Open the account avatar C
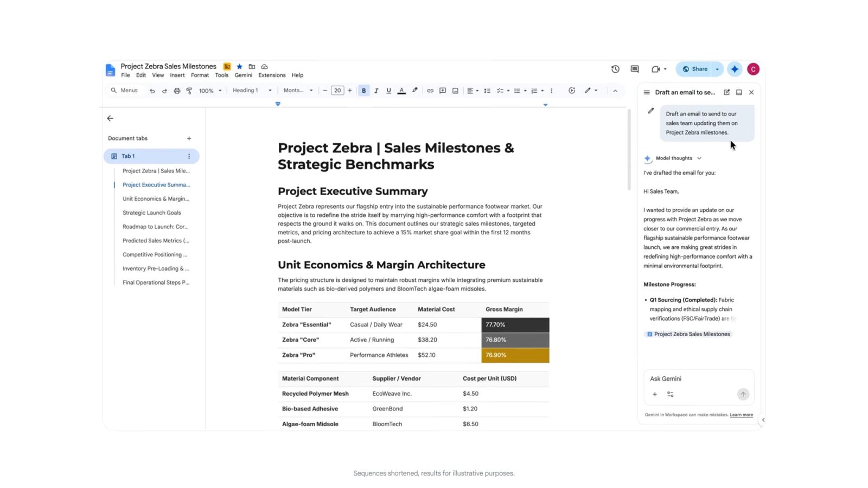Viewport: 868px width, 488px height. click(753, 69)
